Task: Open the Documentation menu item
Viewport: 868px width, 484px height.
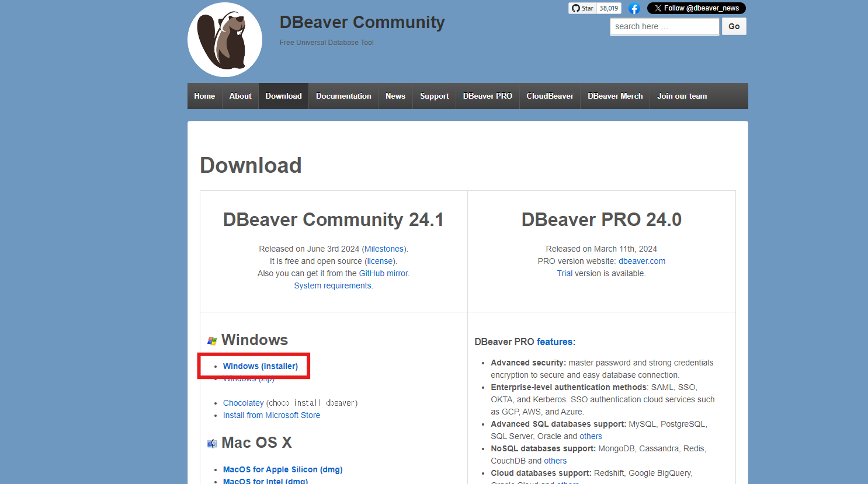Action: coord(343,96)
